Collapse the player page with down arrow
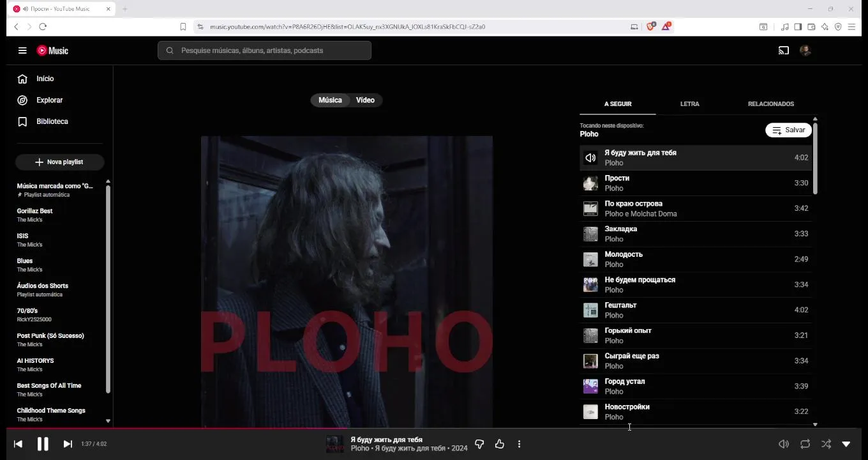 click(x=846, y=444)
